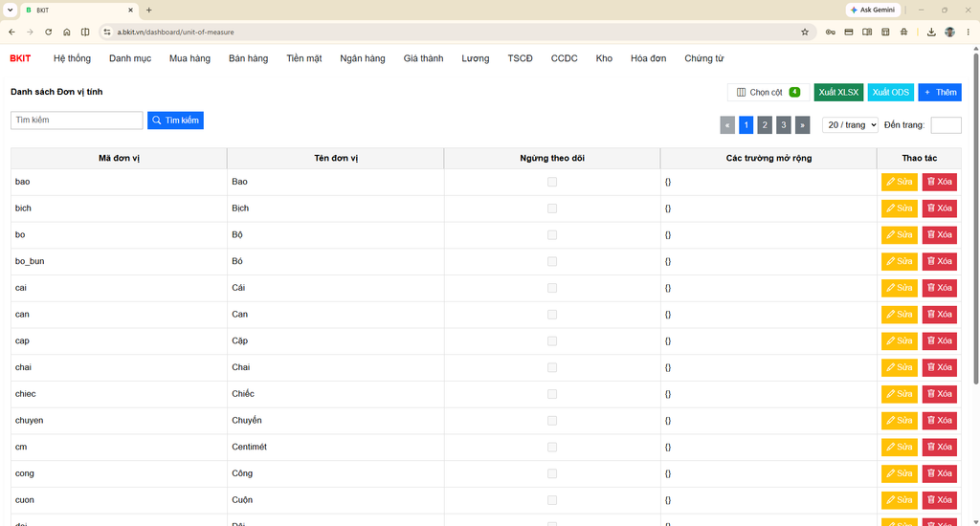Image resolution: width=980 pixels, height=526 pixels.
Task: Open the Lương menu
Action: 476,58
